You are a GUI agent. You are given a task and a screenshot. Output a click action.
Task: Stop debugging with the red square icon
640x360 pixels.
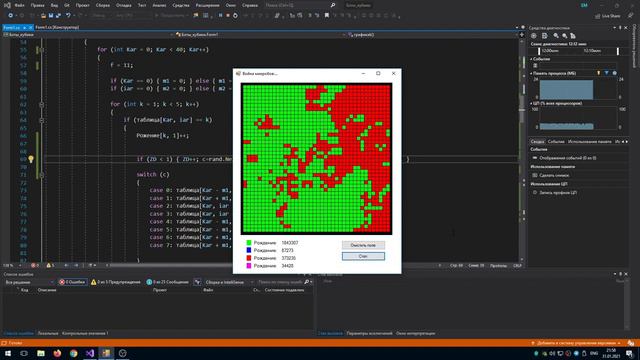pyautogui.click(x=228, y=16)
